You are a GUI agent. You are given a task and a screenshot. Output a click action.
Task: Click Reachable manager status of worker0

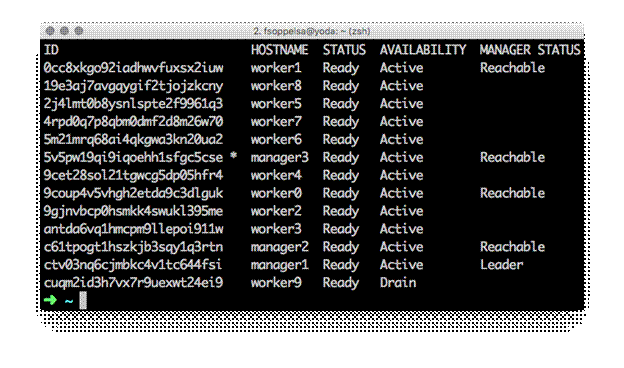[x=512, y=193]
